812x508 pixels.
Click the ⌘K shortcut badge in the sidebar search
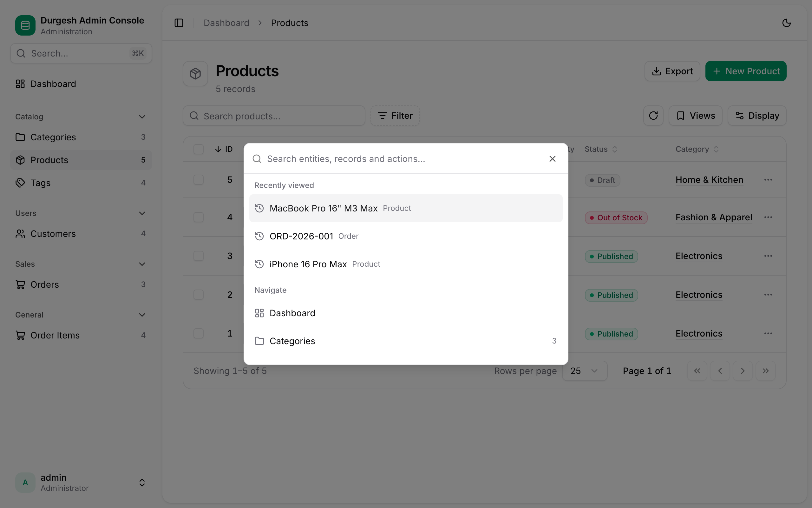[138, 53]
